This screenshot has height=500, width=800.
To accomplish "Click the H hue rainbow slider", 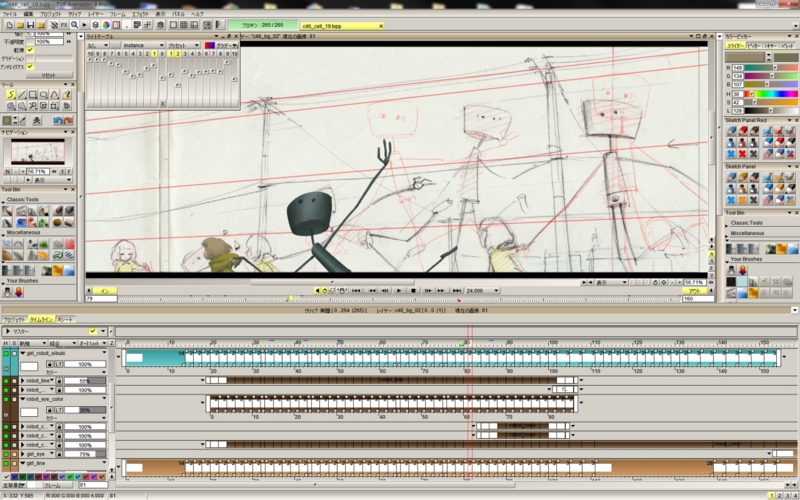I will pyautogui.click(x=771, y=94).
